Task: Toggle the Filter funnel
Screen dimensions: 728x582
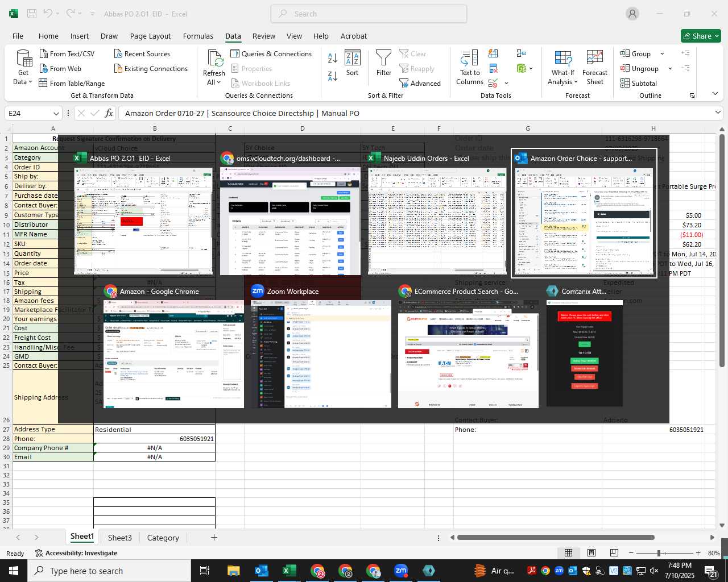Action: pyautogui.click(x=384, y=63)
